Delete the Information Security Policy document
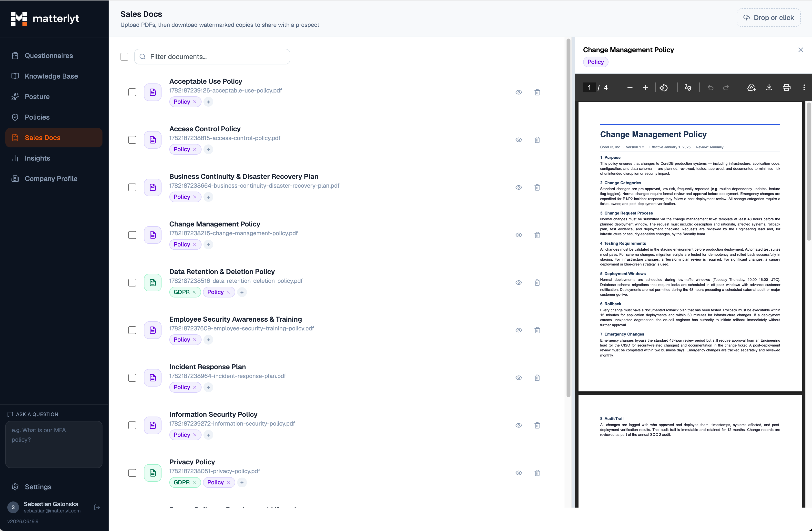Viewport: 812px width, 531px height. coord(537,426)
